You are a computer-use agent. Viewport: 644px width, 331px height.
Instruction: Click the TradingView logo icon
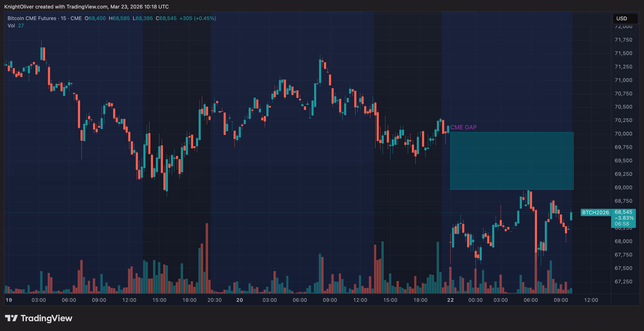pyautogui.click(x=11, y=318)
